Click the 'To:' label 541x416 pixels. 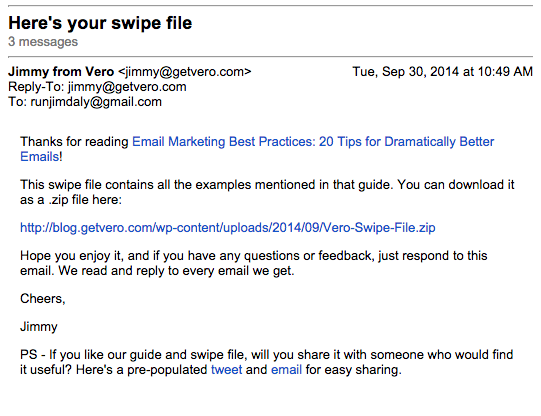(18, 102)
